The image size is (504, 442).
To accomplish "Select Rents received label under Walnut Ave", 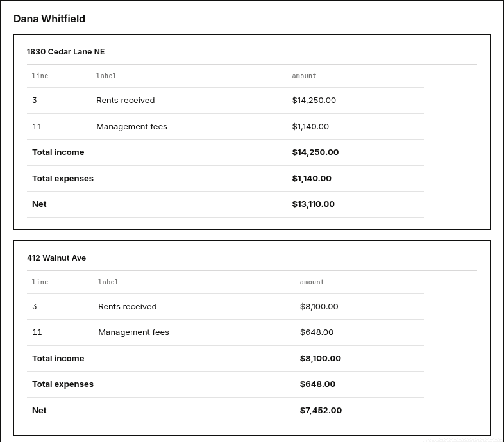I will pos(128,306).
